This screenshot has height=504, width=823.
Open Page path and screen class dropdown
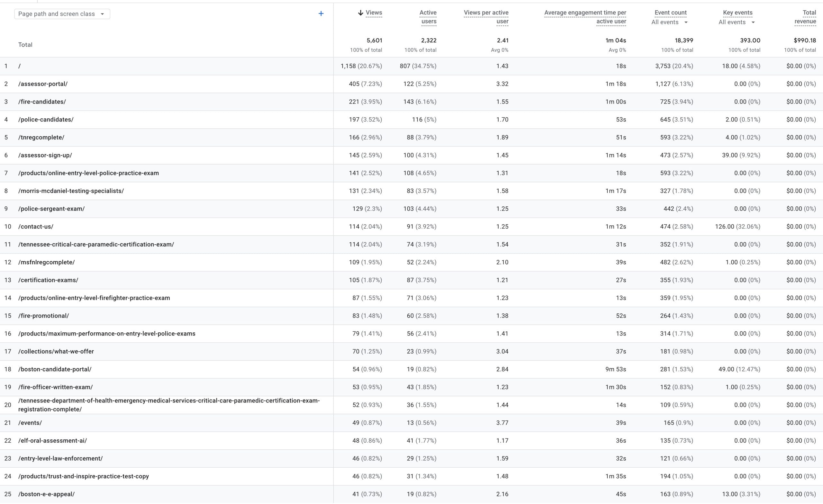[x=62, y=14]
